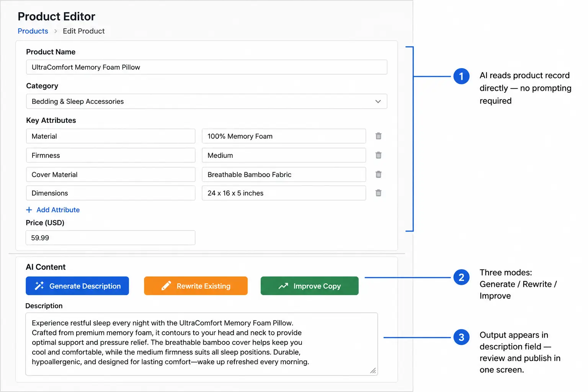This screenshot has height=392, width=588.
Task: Click the Key Attributes label
Action: coord(51,120)
